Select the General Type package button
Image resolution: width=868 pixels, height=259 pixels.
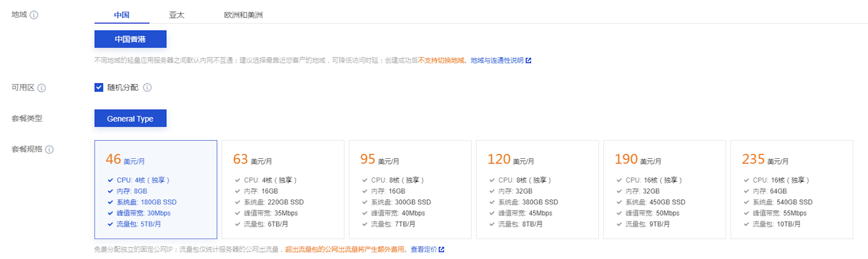coord(130,118)
